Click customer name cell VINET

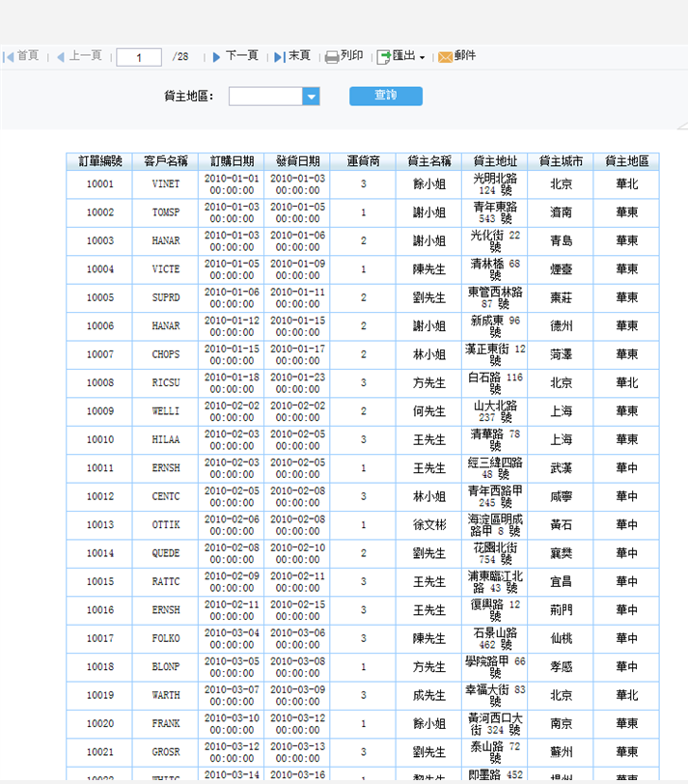(x=165, y=184)
